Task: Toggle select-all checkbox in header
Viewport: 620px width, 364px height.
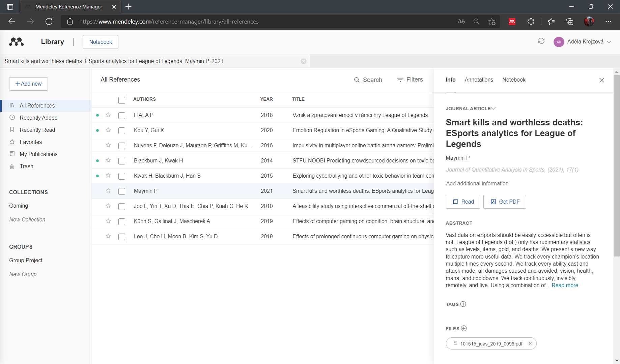Action: pyautogui.click(x=122, y=100)
